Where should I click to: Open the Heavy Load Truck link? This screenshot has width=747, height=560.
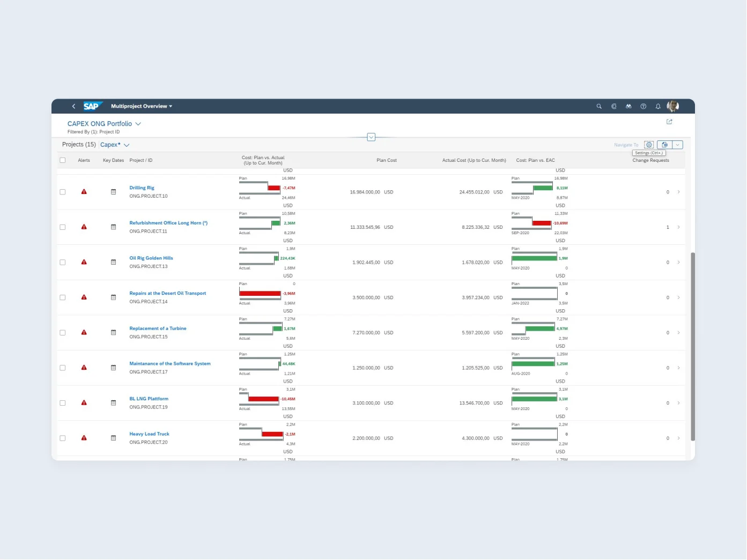coord(149,434)
